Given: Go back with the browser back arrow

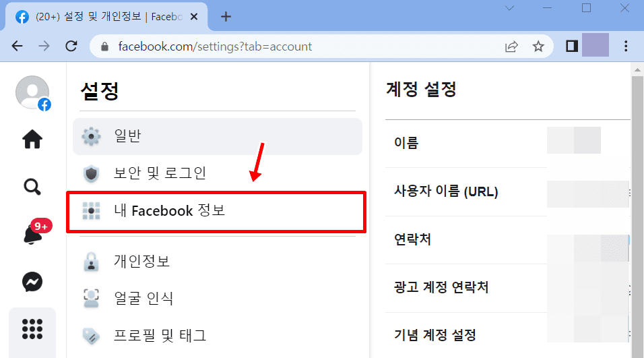Looking at the screenshot, I should (18, 46).
